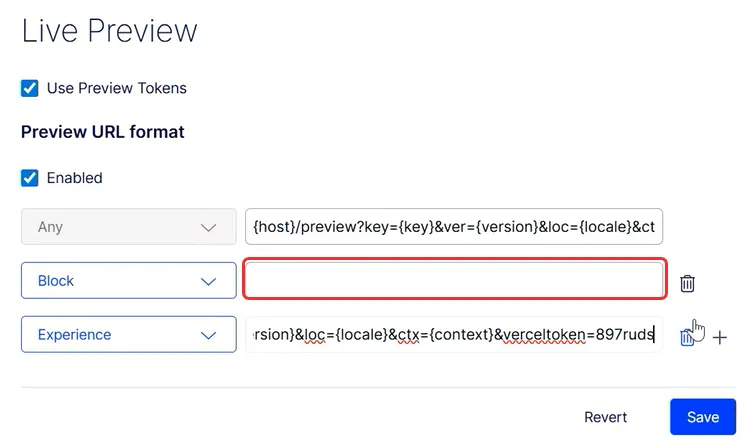Delete the Block URL format row
The width and height of the screenshot is (752, 445).
687,283
